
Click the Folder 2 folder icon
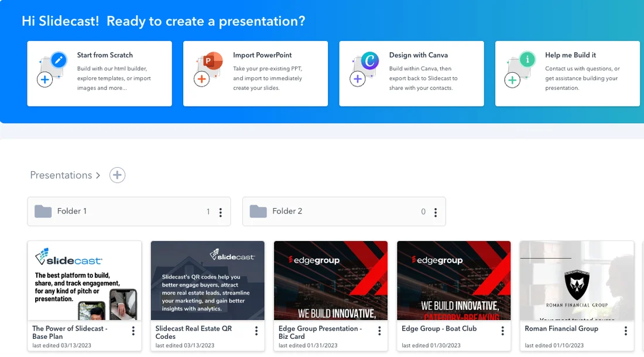tap(258, 212)
